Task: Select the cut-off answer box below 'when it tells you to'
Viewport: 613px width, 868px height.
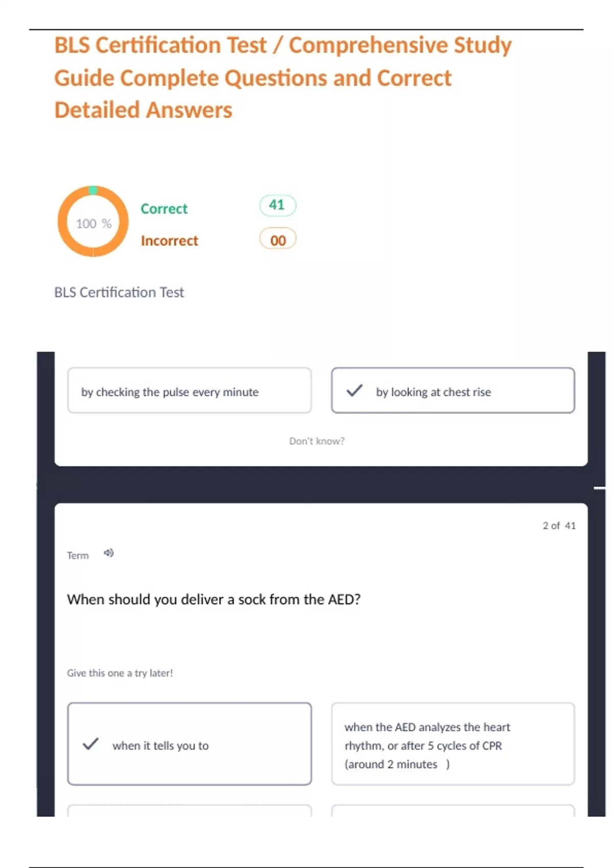Action: (x=189, y=810)
